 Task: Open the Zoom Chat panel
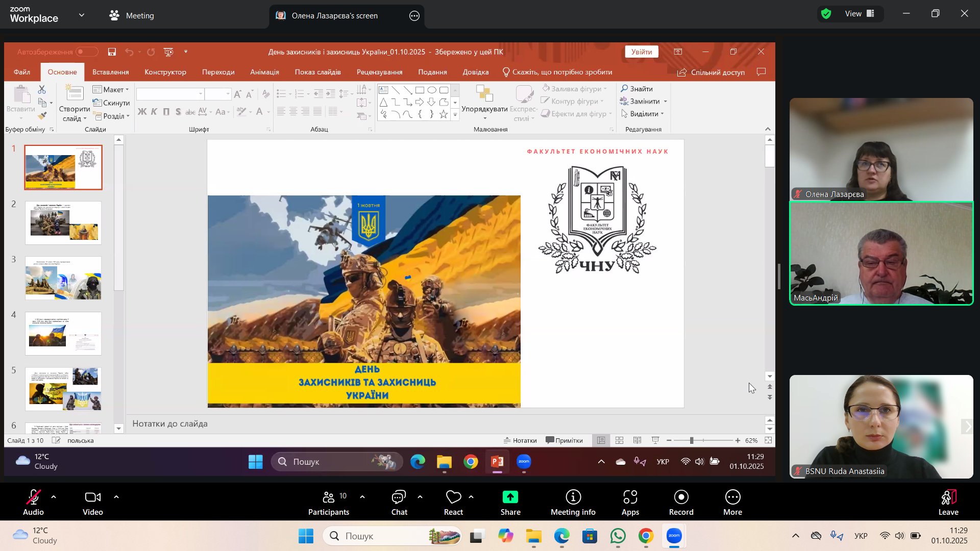coord(399,497)
